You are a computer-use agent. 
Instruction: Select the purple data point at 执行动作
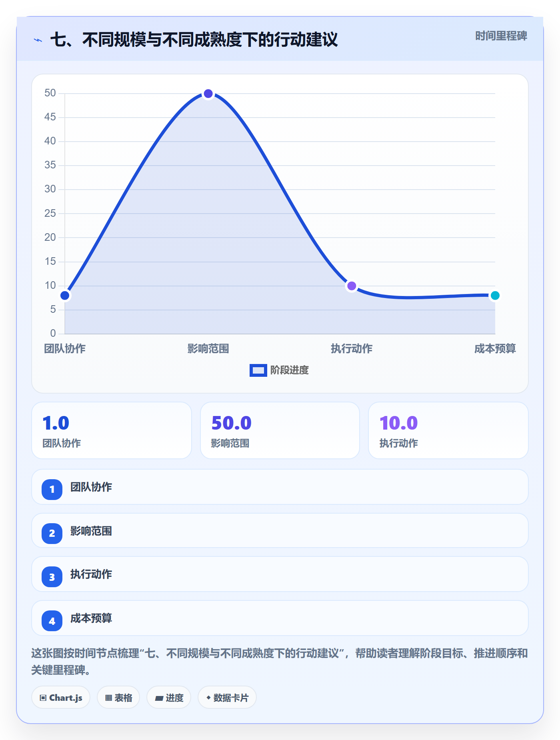[x=352, y=286]
